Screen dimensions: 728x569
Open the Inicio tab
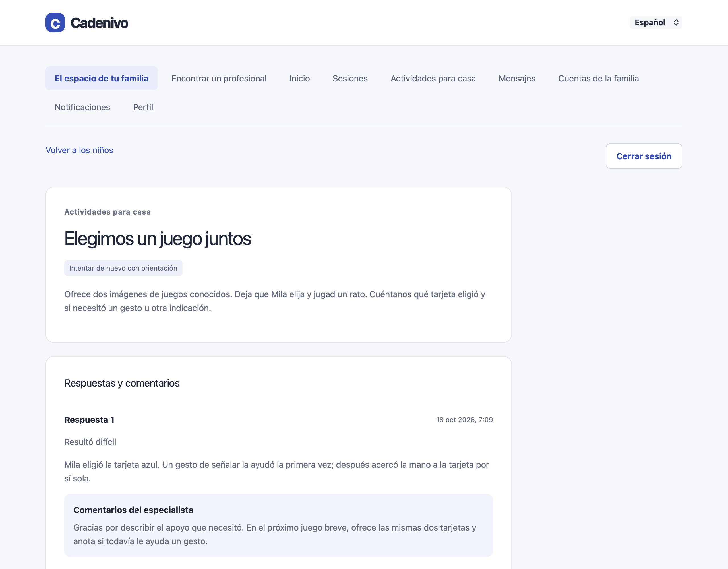point(299,78)
